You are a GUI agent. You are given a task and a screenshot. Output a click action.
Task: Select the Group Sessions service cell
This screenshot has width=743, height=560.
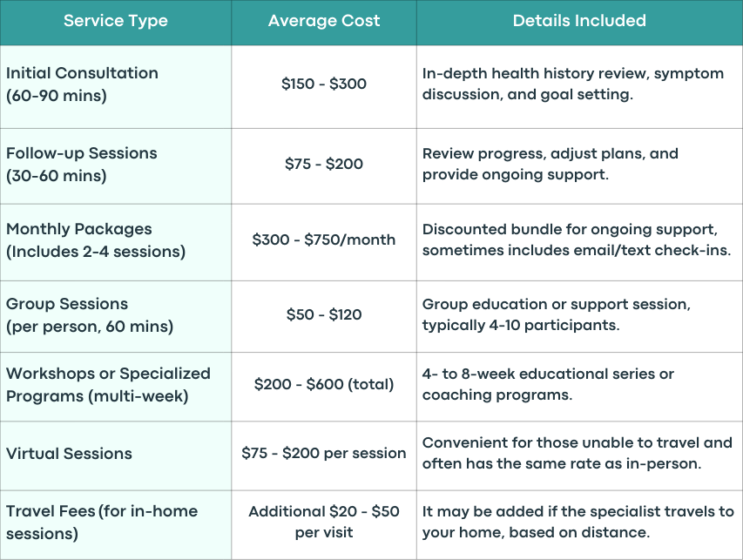click(x=116, y=316)
